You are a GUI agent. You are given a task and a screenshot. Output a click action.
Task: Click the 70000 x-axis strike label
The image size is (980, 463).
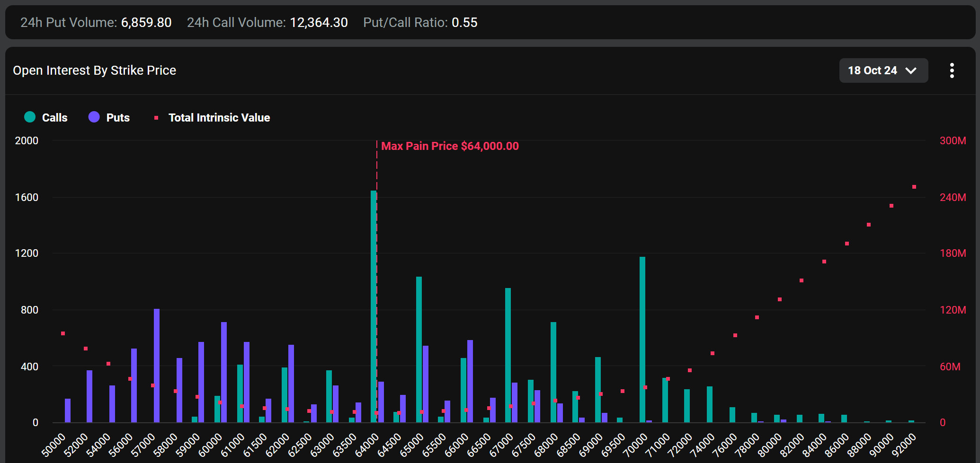635,446
